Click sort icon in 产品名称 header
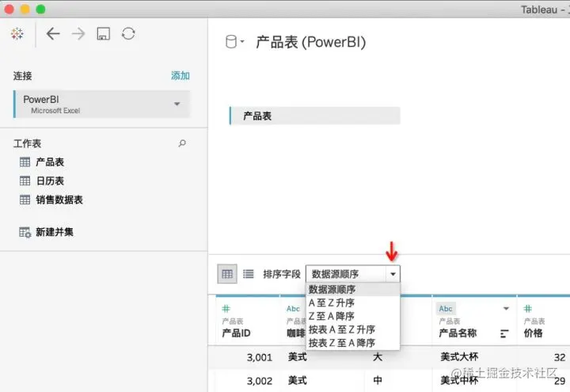 [504, 333]
